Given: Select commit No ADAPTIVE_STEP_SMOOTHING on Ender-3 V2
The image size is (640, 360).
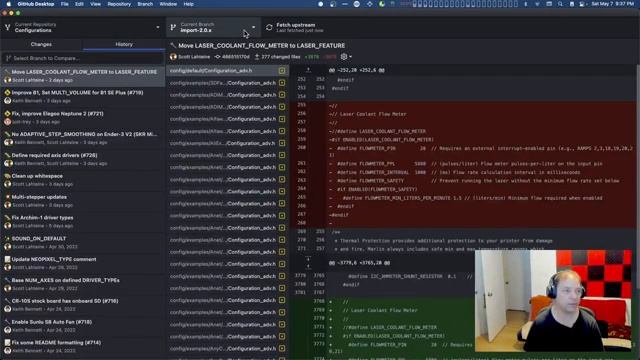Looking at the screenshot, I should [83, 138].
